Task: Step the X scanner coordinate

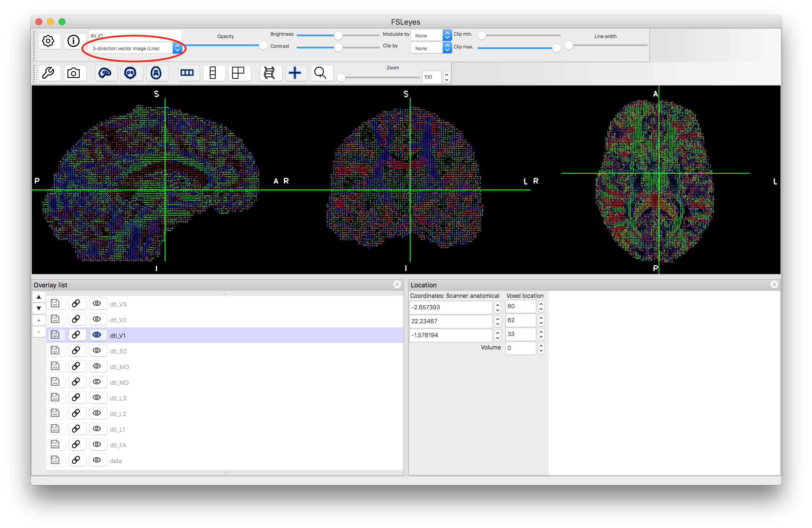Action: [x=497, y=307]
